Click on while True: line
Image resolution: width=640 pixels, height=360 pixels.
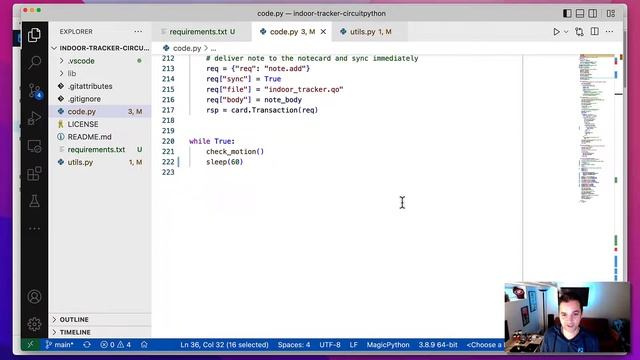coord(212,141)
